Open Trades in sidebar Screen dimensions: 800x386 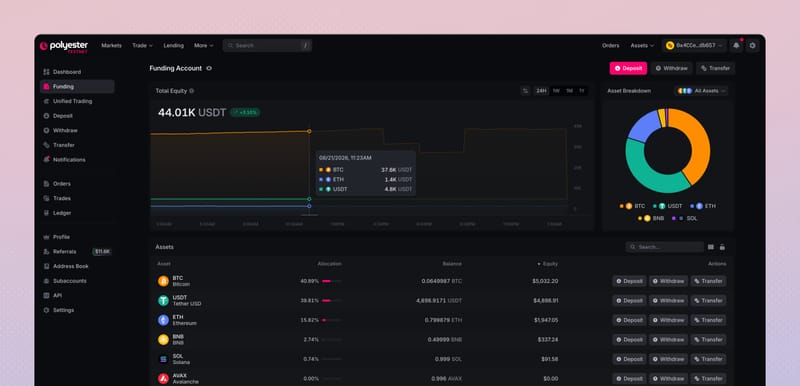[77, 198]
